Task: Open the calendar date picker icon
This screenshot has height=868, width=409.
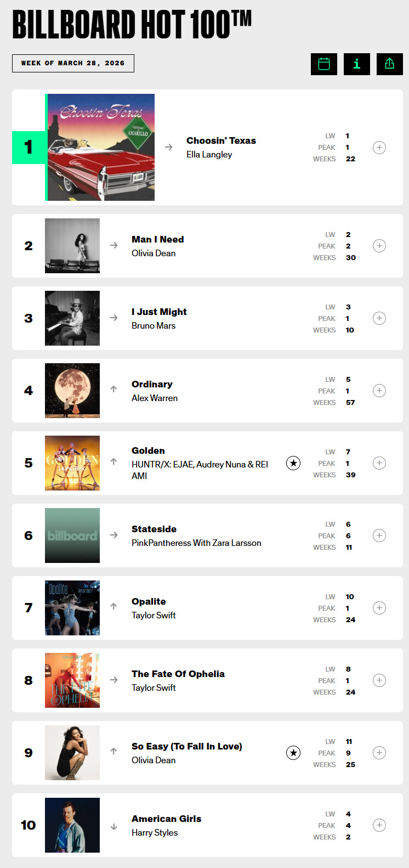Action: tap(324, 64)
